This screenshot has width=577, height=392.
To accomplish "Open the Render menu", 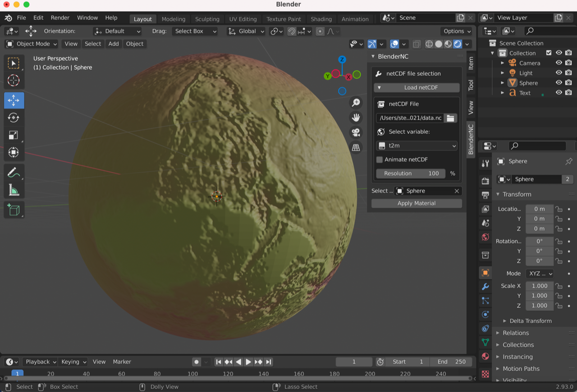I will pyautogui.click(x=60, y=18).
